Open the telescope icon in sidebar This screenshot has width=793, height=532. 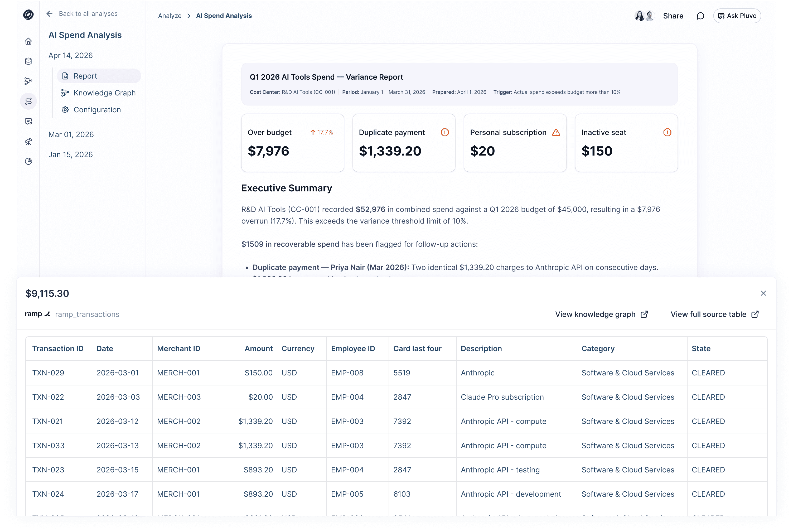click(28, 142)
